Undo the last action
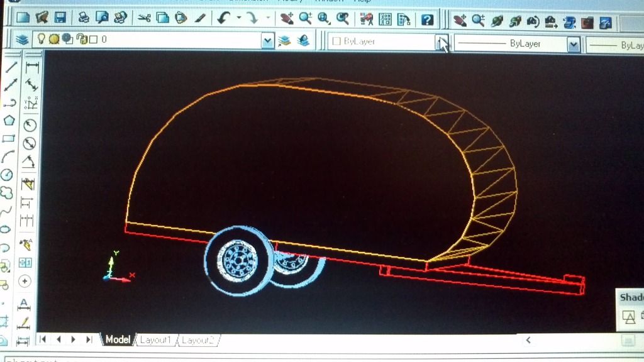The width and height of the screenshot is (644, 362). point(224,18)
